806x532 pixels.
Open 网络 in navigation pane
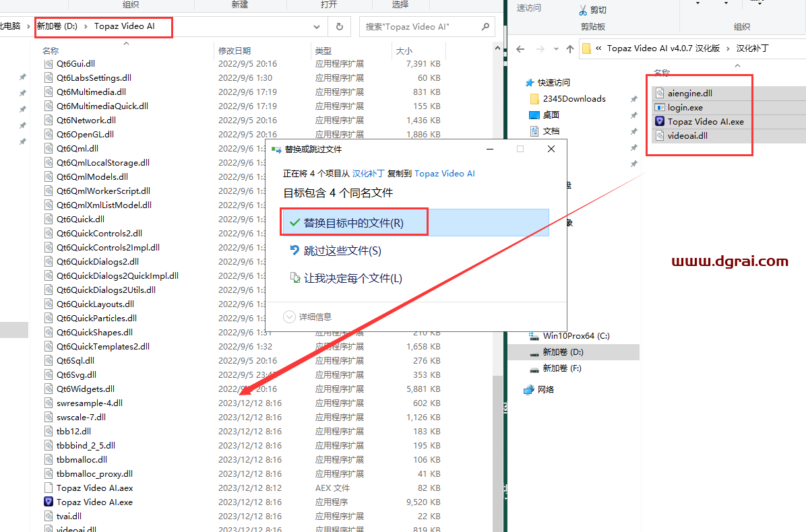[x=545, y=390]
